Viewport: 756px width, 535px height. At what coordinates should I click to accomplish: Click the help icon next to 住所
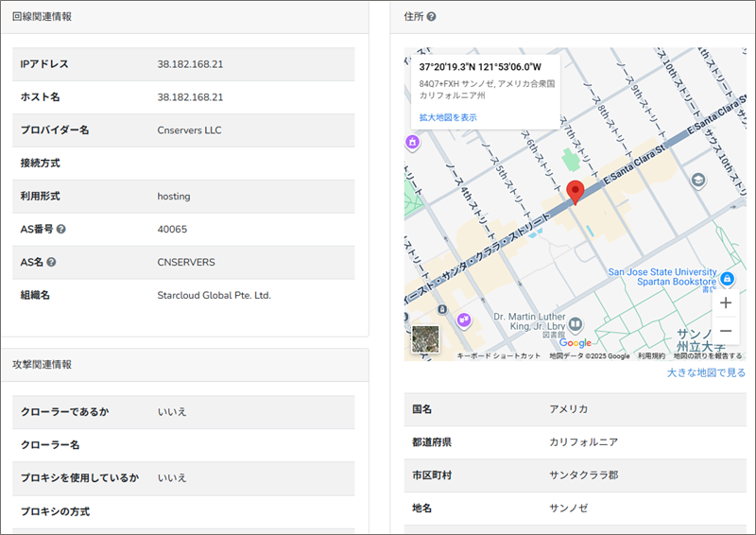[432, 16]
